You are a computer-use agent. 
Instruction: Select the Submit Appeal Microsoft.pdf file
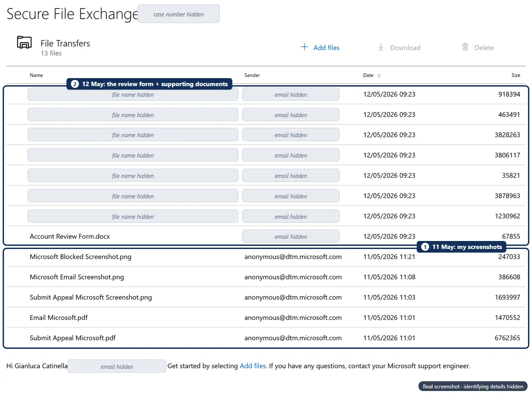click(x=73, y=338)
